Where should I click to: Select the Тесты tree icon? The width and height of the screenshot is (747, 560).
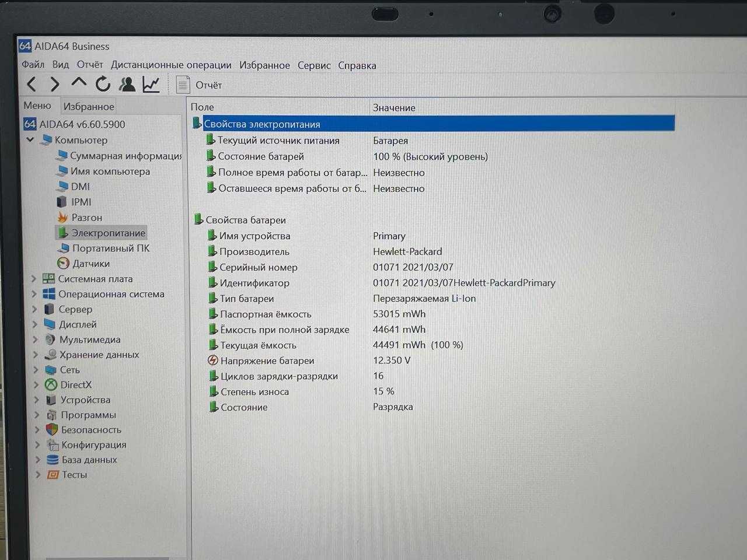(x=53, y=475)
